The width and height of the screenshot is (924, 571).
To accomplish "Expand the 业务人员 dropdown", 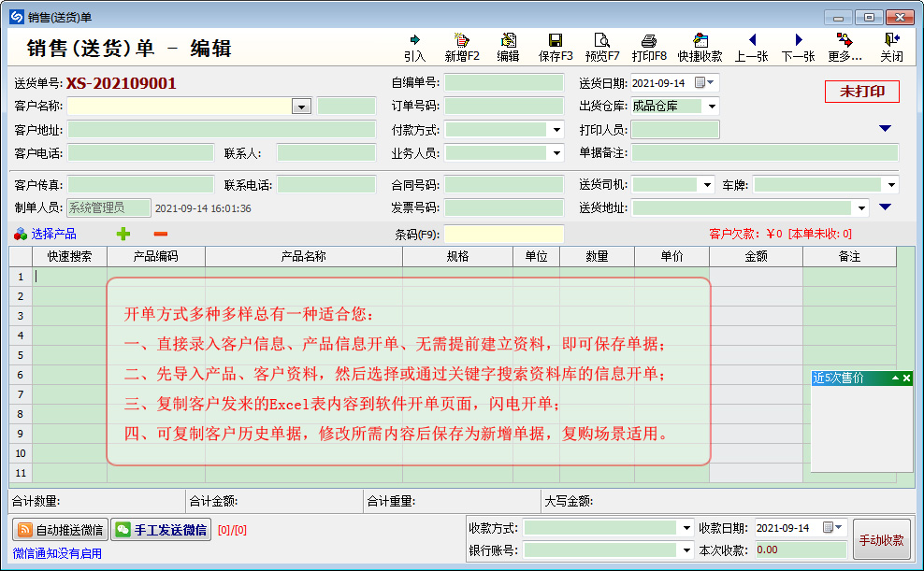I will 556,153.
